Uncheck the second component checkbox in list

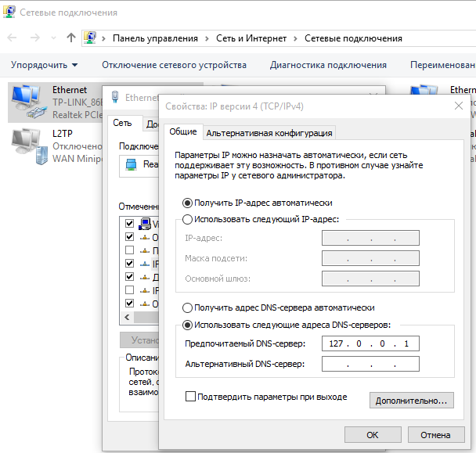pos(129,236)
